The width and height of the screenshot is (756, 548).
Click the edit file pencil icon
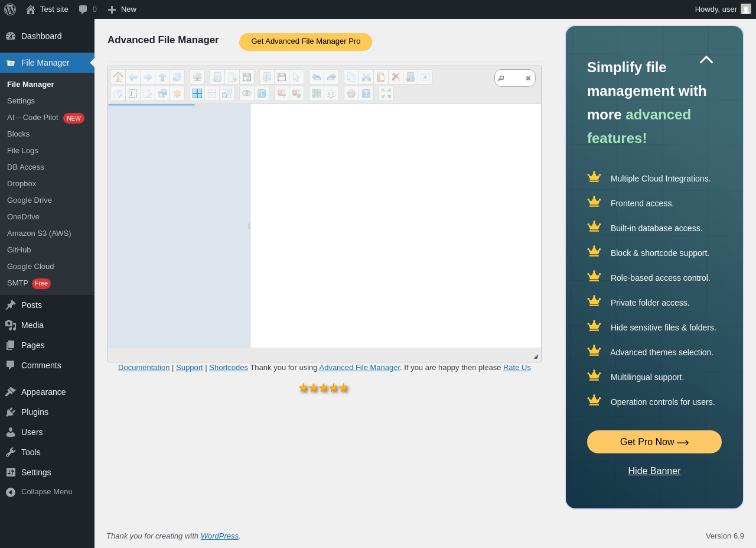[148, 93]
